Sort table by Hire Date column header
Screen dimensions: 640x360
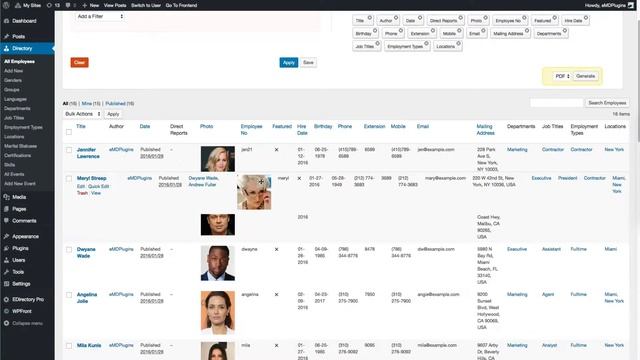(302, 130)
